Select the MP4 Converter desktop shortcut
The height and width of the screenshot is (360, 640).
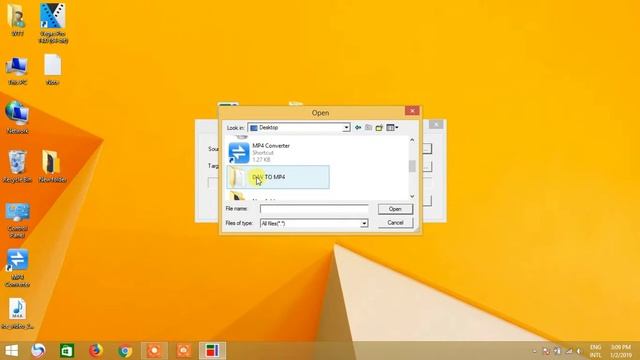point(17,268)
